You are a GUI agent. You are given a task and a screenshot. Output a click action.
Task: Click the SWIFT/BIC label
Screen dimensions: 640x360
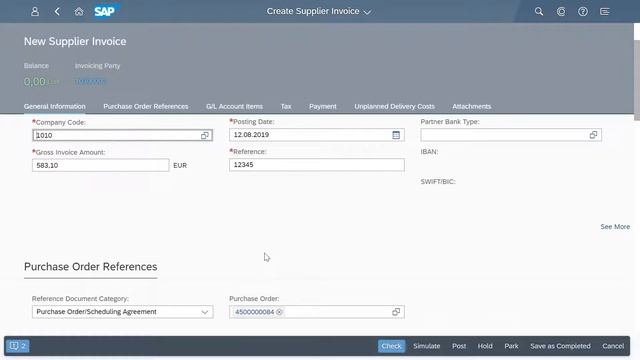[438, 182]
